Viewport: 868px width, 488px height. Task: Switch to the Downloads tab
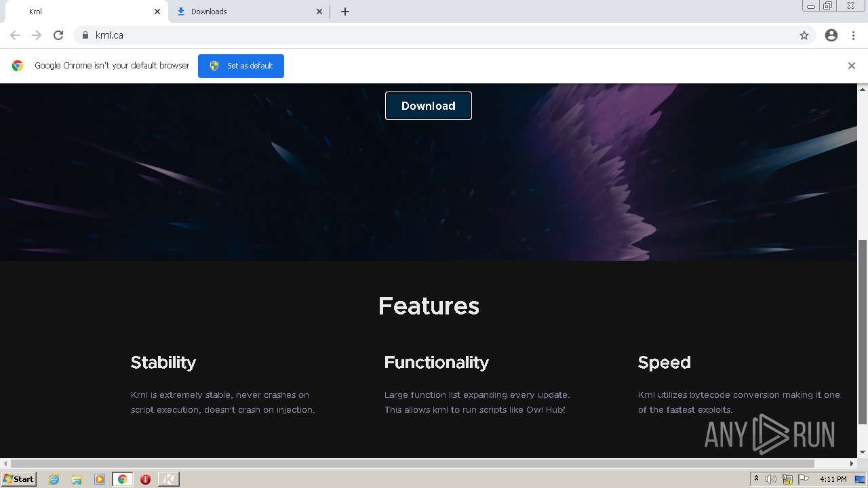[248, 12]
